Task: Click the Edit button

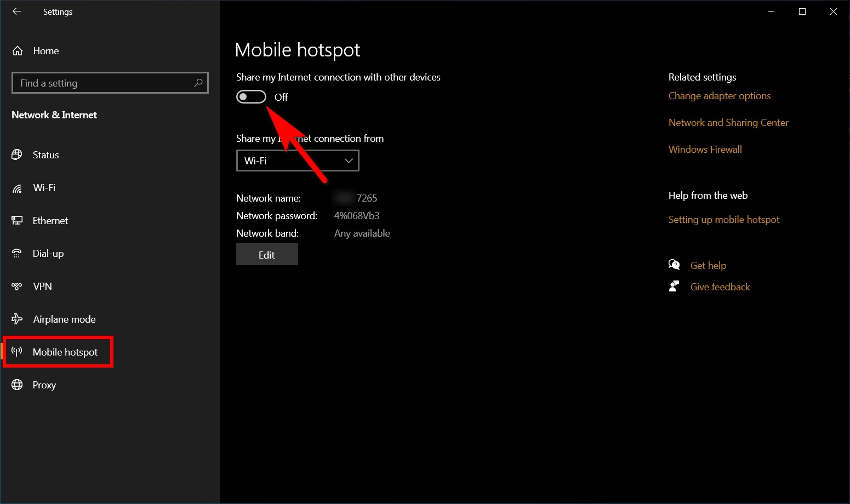Action: tap(267, 255)
